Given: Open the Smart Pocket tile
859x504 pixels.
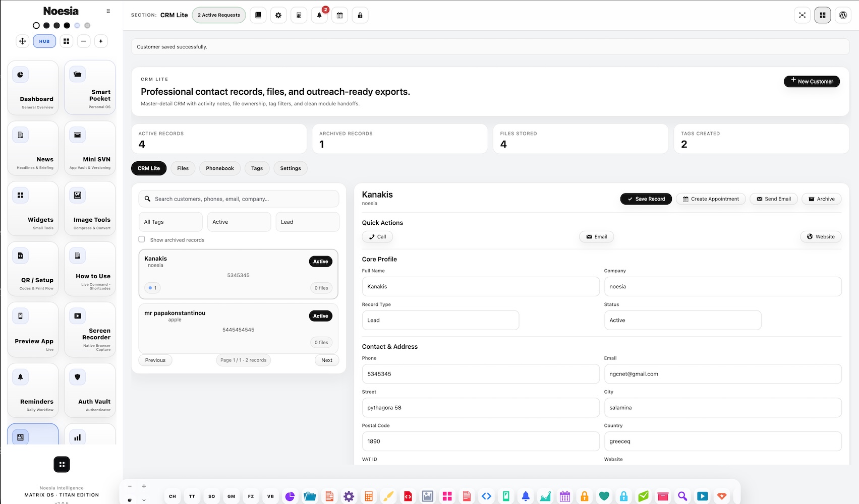Looking at the screenshot, I should [x=90, y=88].
